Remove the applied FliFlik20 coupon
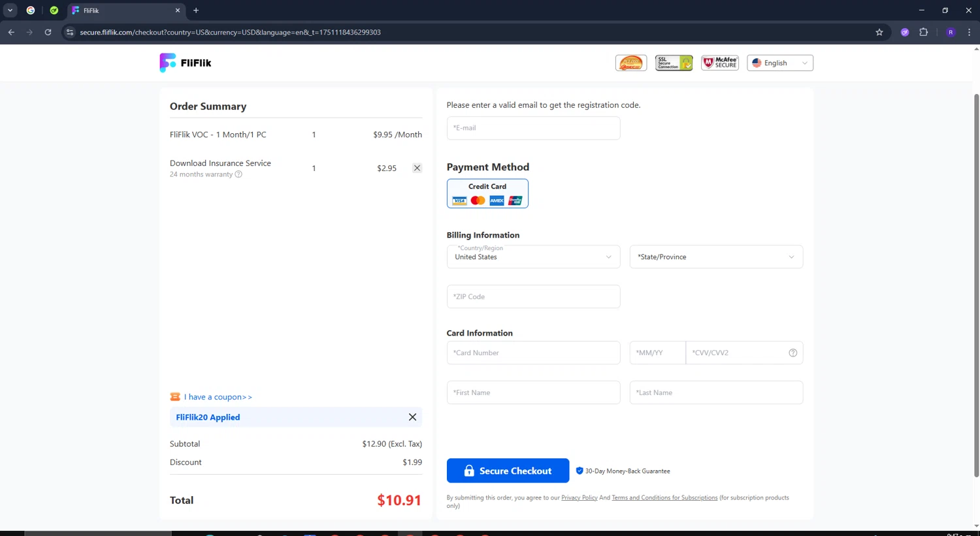 click(412, 417)
